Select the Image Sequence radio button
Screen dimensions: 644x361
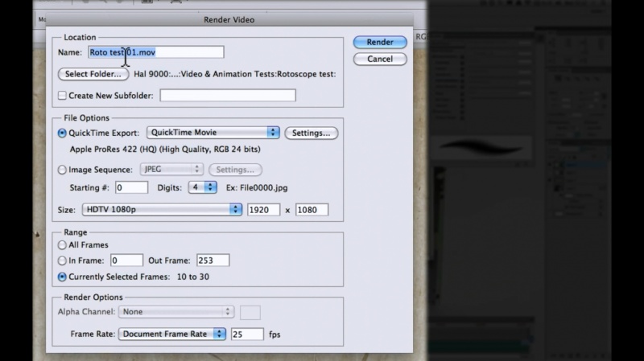click(x=62, y=170)
